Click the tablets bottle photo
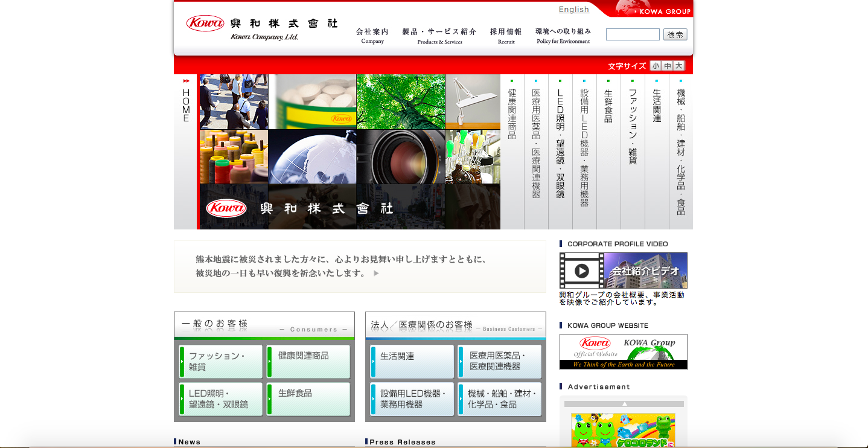Viewport: 868px width, 448px height. pyautogui.click(x=312, y=101)
